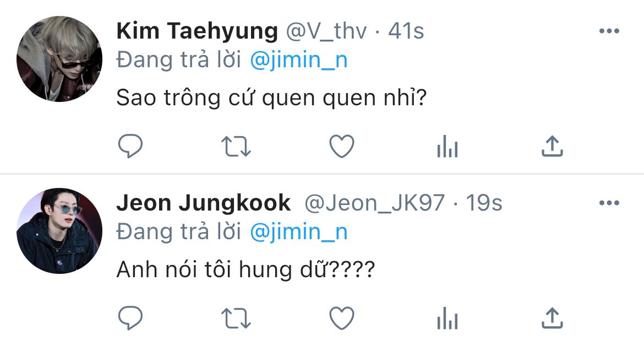
Task: Open @jimin_n mention in Jungkook's reply
Action: point(298,231)
